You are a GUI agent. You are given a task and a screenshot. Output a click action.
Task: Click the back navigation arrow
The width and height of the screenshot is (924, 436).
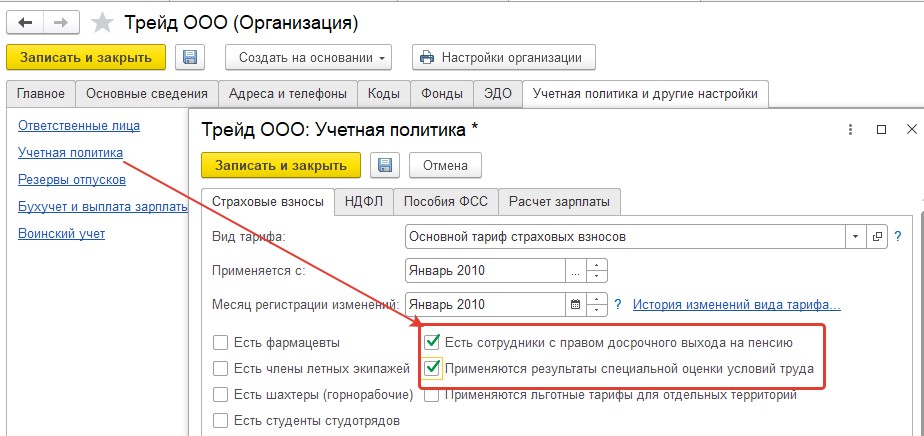click(26, 23)
